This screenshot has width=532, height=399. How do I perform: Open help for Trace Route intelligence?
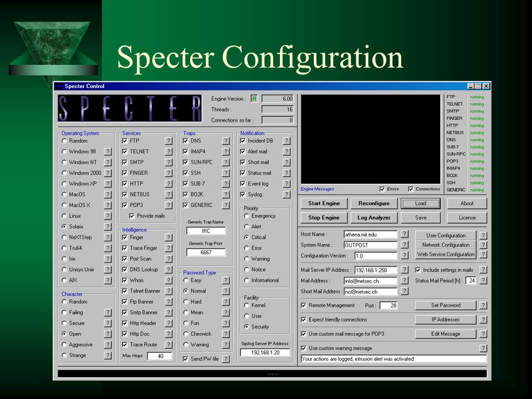pos(168,345)
